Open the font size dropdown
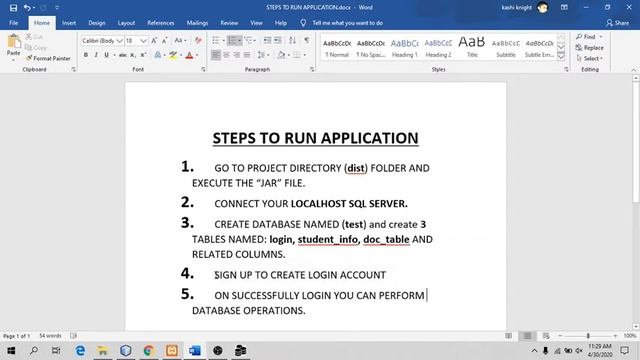The width and height of the screenshot is (640, 360). (143, 41)
